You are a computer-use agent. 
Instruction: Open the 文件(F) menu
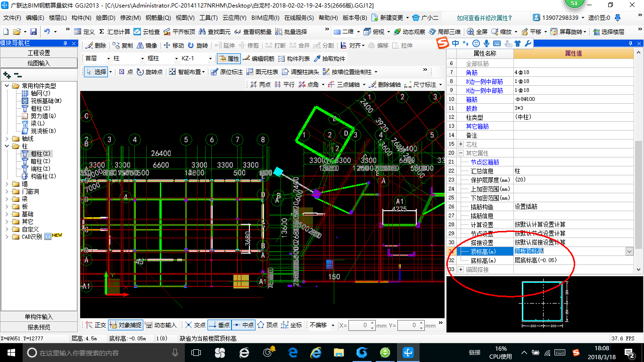click(x=12, y=18)
